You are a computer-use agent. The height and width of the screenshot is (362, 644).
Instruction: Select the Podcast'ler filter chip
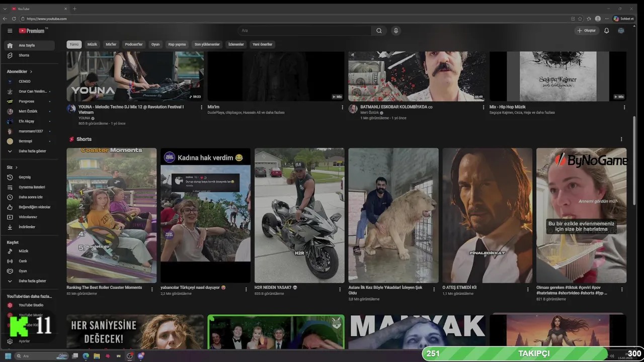[134, 44]
